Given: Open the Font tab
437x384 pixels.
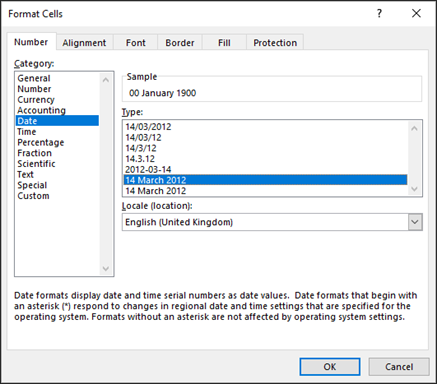Looking at the screenshot, I should point(136,43).
